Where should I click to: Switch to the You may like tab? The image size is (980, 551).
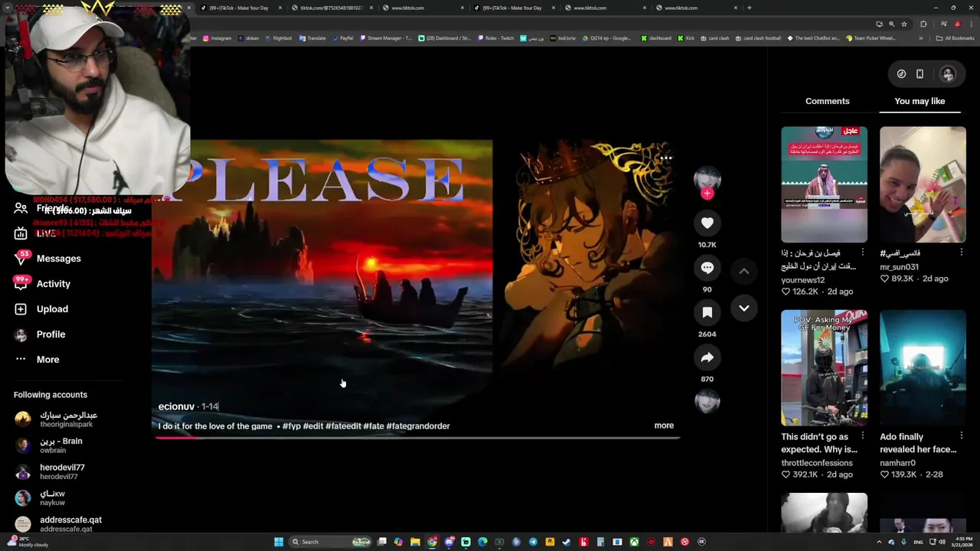pyautogui.click(x=920, y=101)
